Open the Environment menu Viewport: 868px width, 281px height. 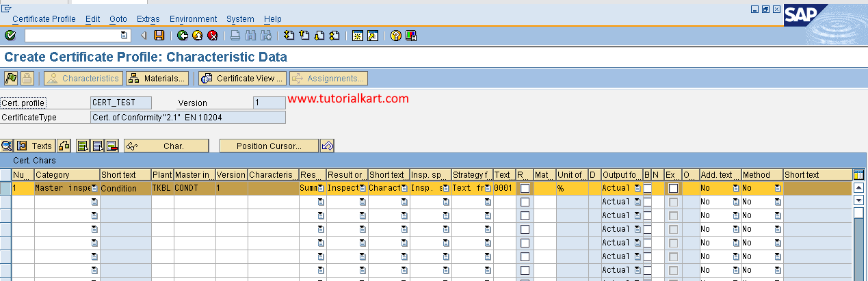pos(194,19)
